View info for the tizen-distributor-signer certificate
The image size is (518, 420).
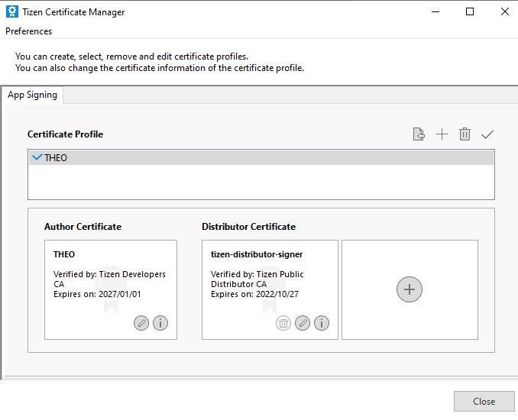(322, 323)
